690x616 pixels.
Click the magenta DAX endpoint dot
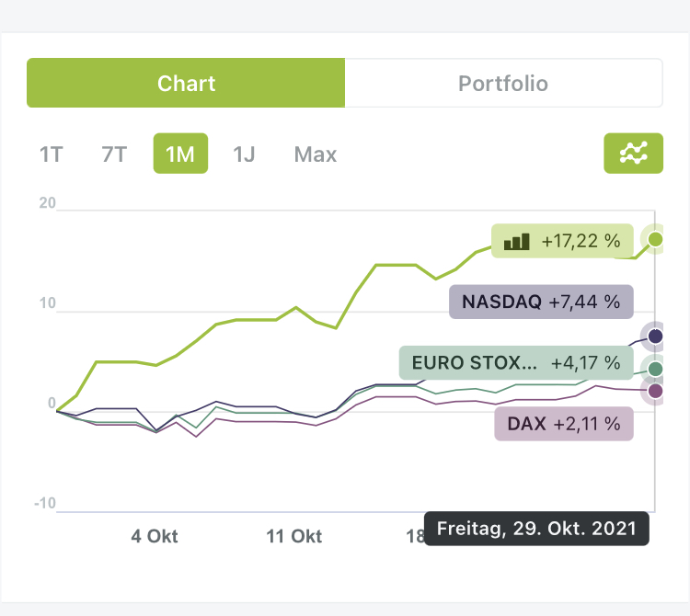[655, 392]
